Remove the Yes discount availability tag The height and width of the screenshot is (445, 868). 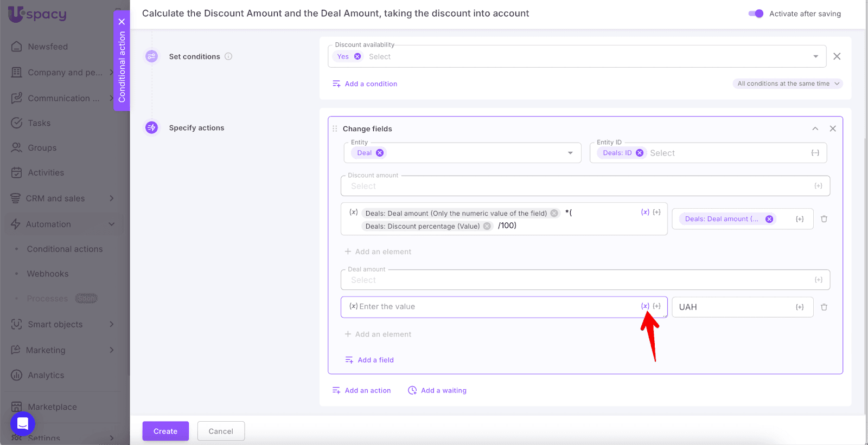(358, 56)
